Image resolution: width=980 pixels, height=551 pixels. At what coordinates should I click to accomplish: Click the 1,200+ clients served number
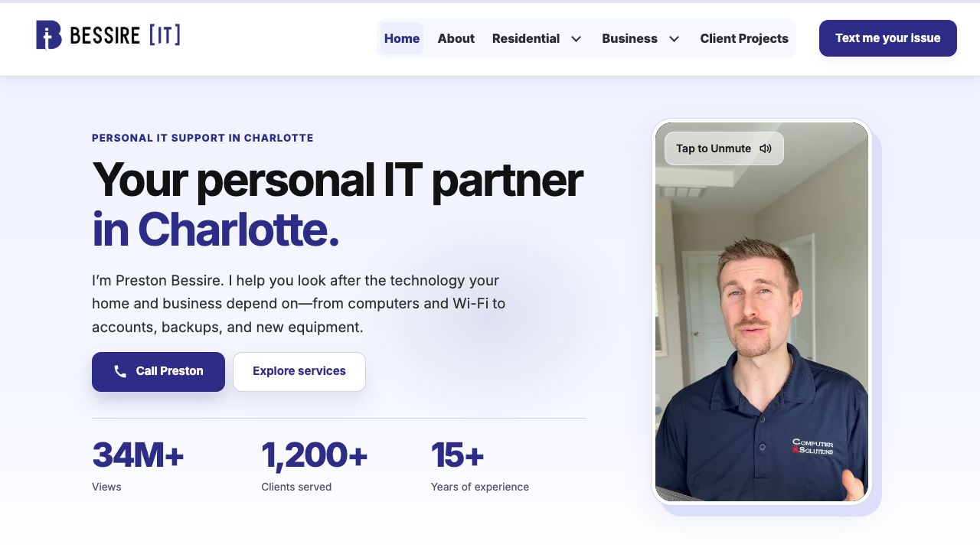[315, 455]
